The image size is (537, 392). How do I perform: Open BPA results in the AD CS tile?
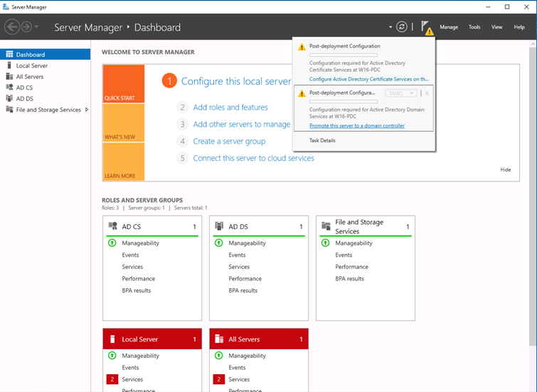click(x=137, y=290)
